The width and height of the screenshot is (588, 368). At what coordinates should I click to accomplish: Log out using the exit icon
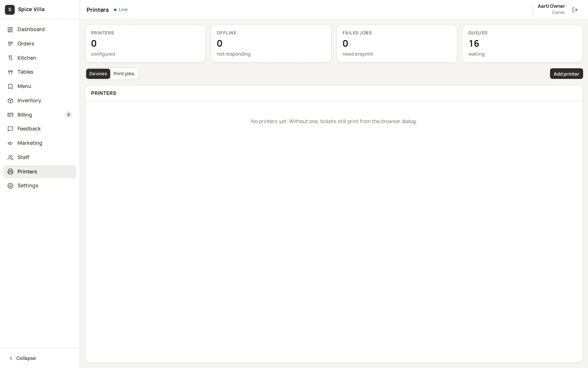(575, 10)
